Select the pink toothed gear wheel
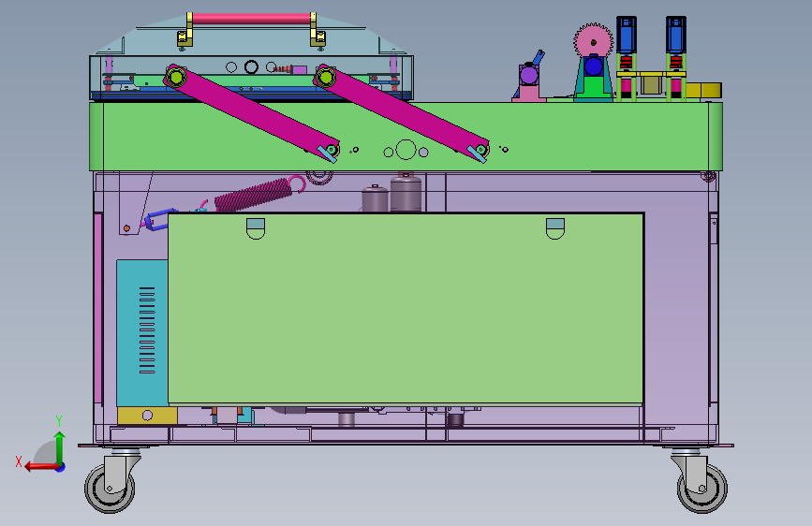 594,41
